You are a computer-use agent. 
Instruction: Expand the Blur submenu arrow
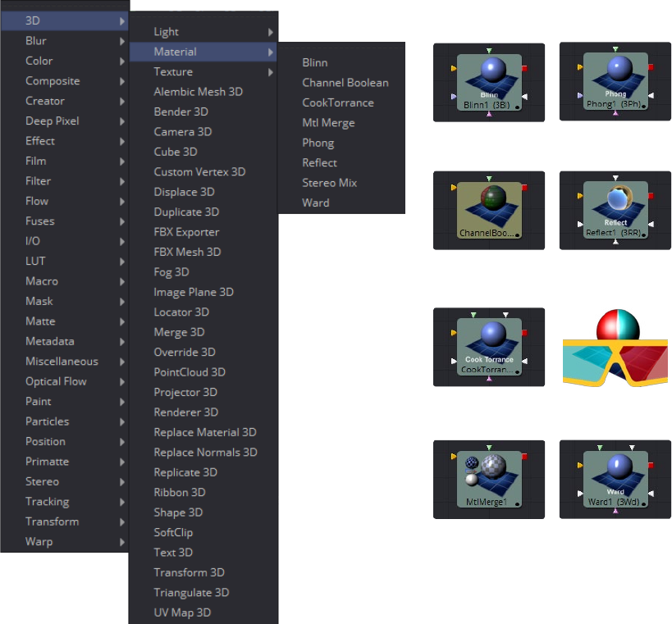(x=122, y=41)
